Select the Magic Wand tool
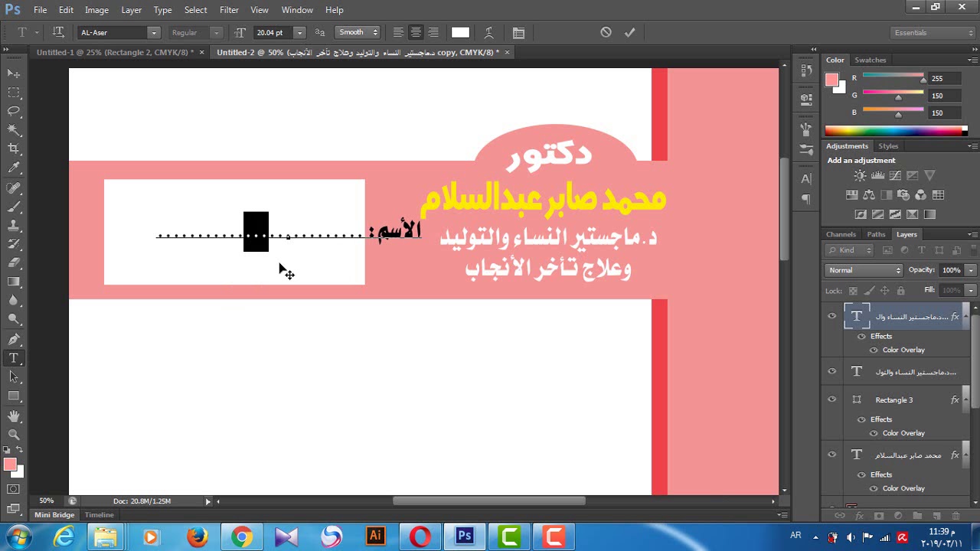 (x=14, y=130)
